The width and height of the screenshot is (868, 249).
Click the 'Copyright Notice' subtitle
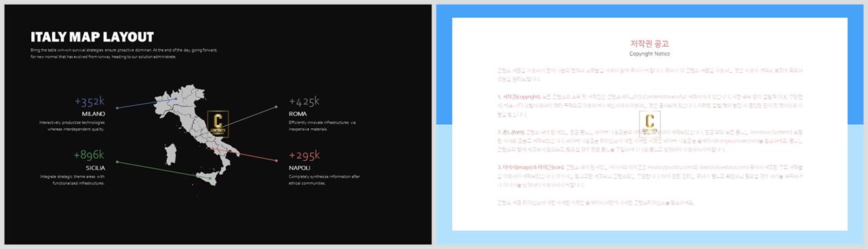pyautogui.click(x=650, y=54)
